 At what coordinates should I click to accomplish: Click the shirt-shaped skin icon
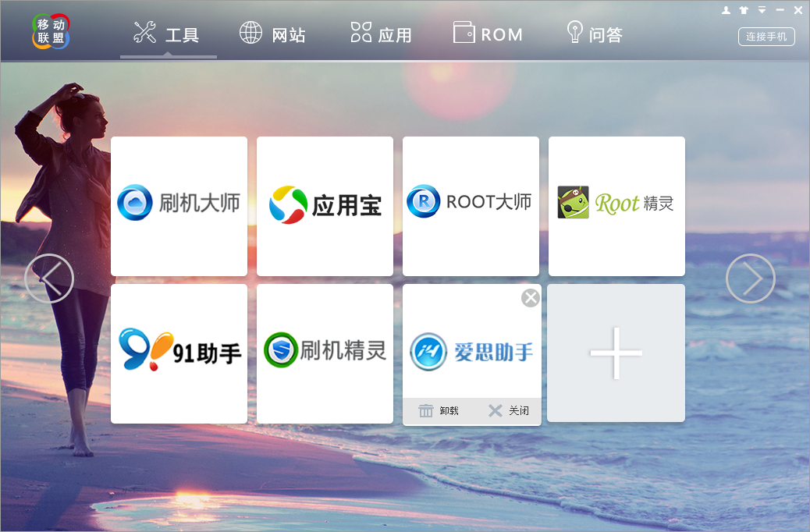coord(744,10)
